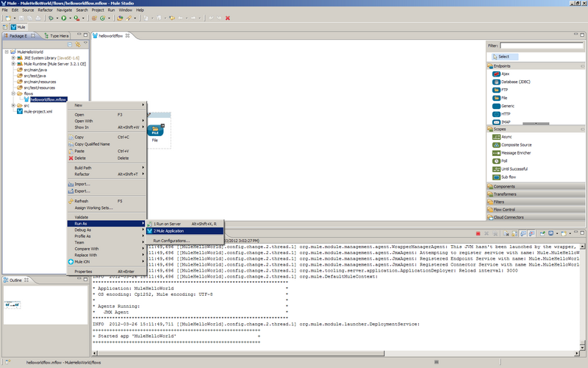The width and height of the screenshot is (588, 368).
Task: Click the Display Selected Console icon
Action: [551, 233]
